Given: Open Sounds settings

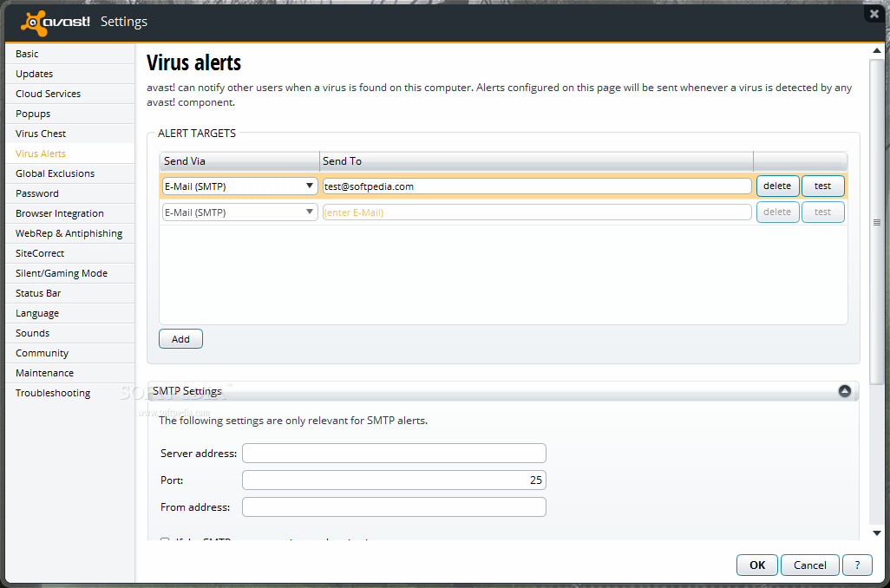Looking at the screenshot, I should pos(69,333).
